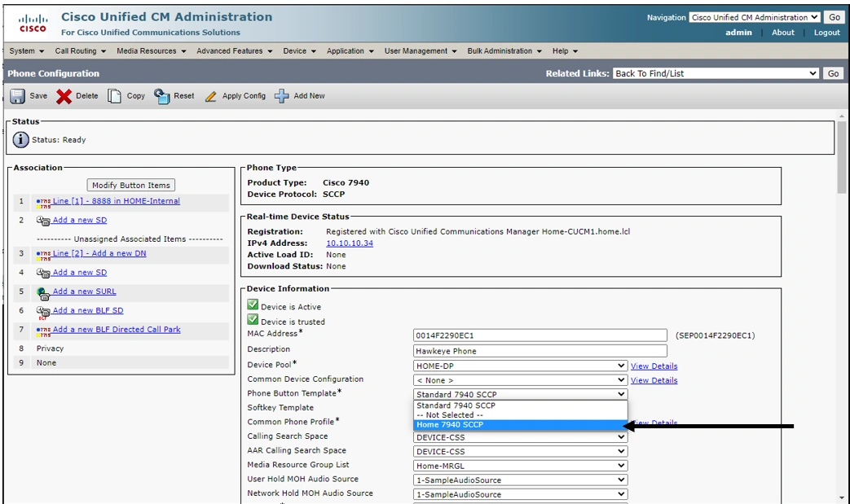
Task: Open the Call Routing menu
Action: click(80, 50)
